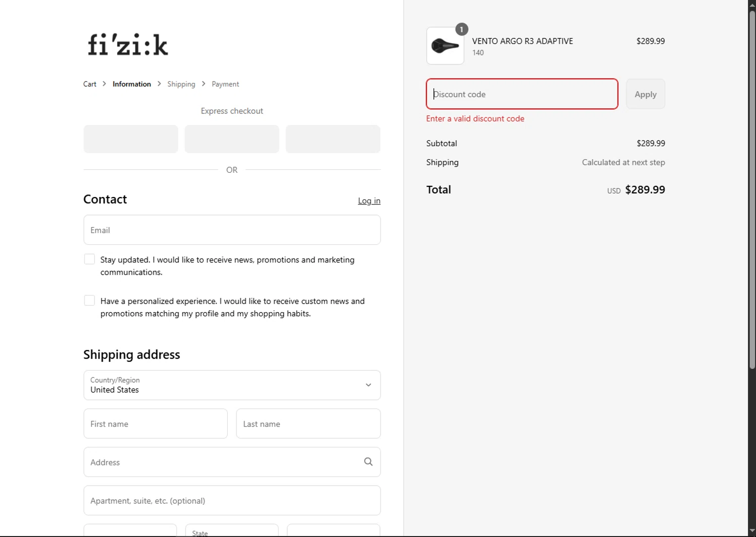
Task: Focus the Last name field
Action: (308, 424)
